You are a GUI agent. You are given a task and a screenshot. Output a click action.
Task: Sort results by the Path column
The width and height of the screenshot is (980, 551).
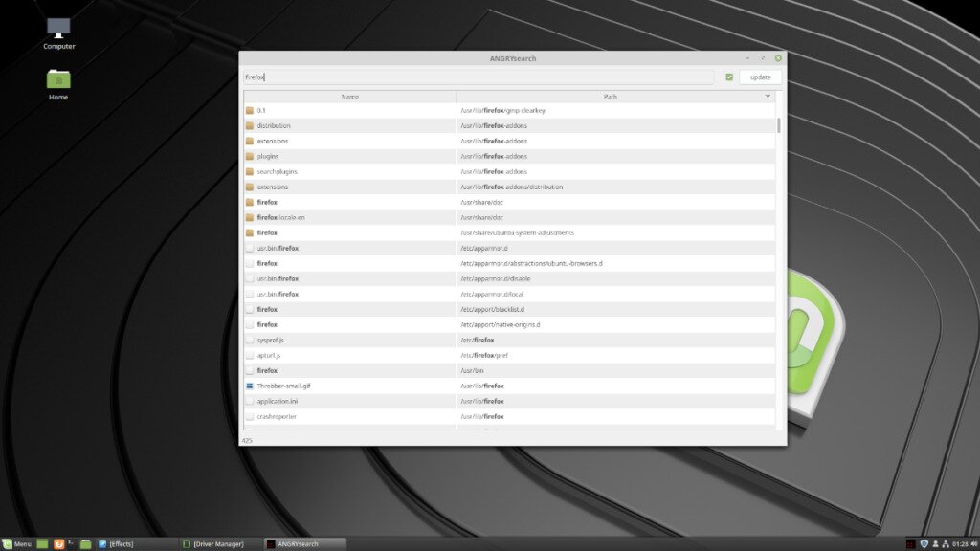(x=609, y=96)
